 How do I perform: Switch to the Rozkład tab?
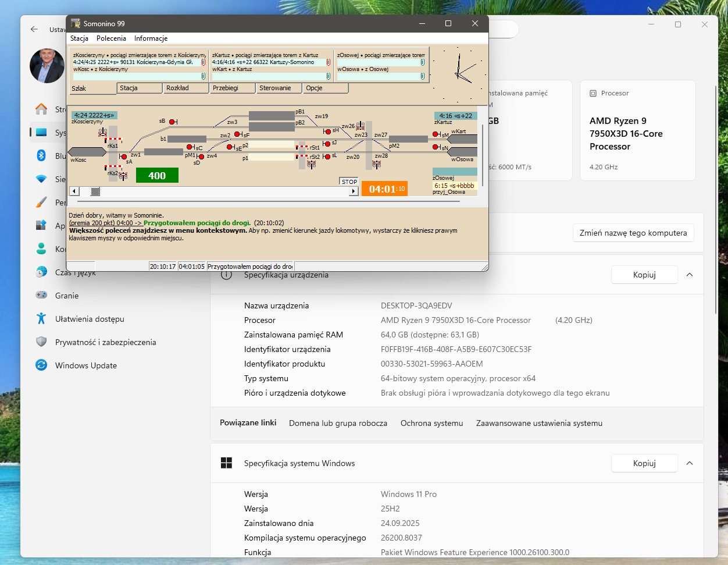(x=185, y=88)
